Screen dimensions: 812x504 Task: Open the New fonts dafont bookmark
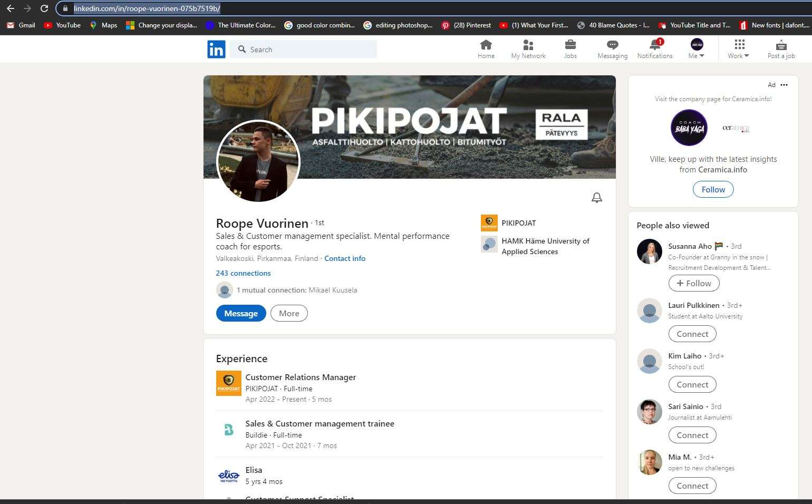tap(775, 25)
